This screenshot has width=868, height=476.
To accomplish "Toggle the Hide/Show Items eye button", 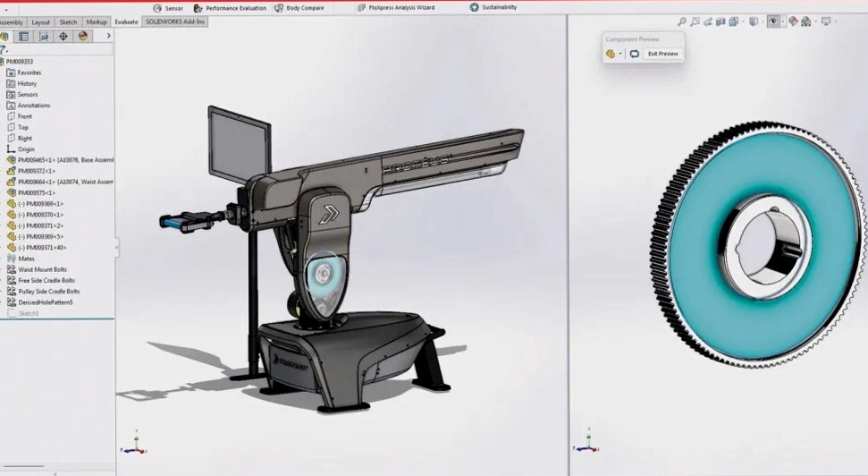I will tap(772, 21).
